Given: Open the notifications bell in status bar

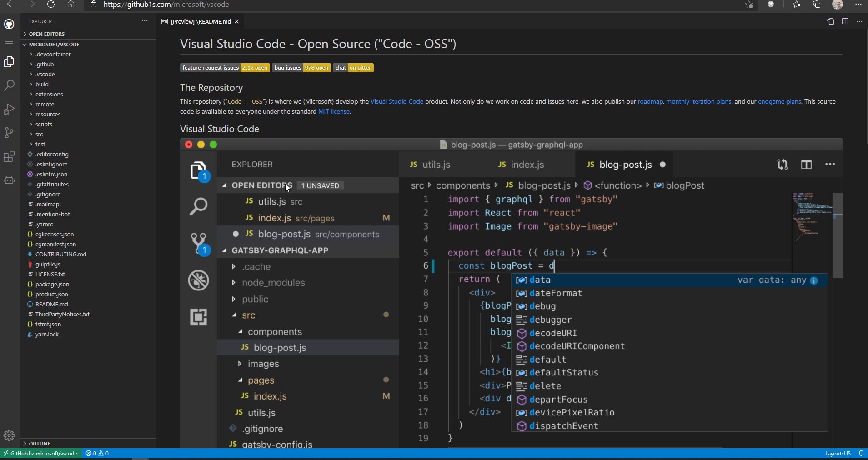Looking at the screenshot, I should coord(861,454).
